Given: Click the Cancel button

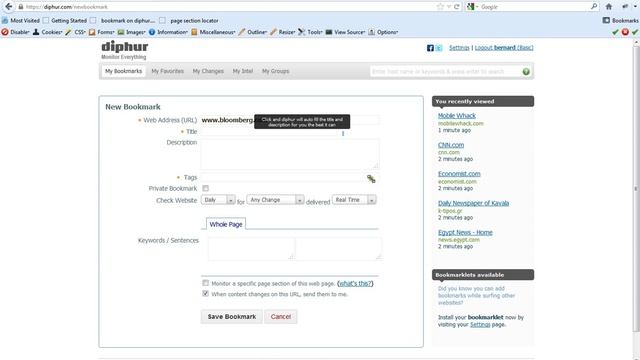Looking at the screenshot, I should click(x=281, y=317).
